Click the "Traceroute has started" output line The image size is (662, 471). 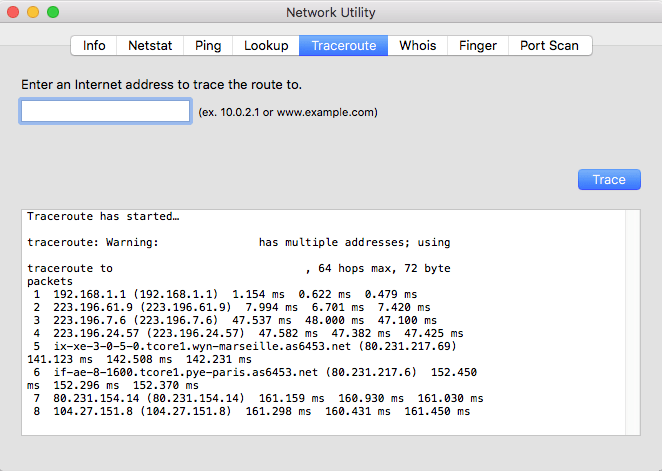tap(103, 217)
